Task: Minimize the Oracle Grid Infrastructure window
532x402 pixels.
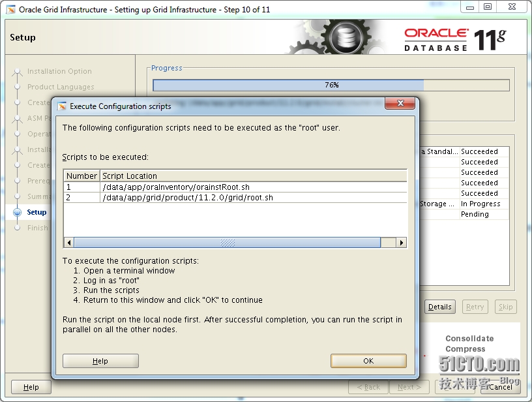Action: point(470,7)
